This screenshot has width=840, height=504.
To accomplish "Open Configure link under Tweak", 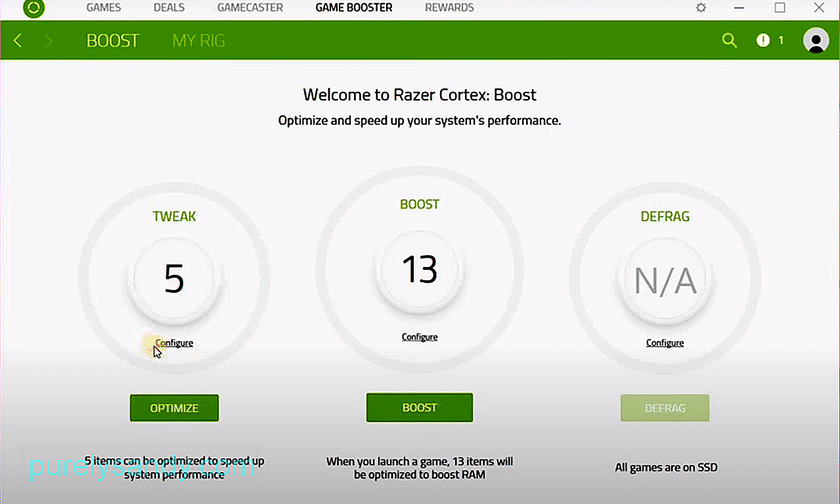I will pyautogui.click(x=174, y=343).
